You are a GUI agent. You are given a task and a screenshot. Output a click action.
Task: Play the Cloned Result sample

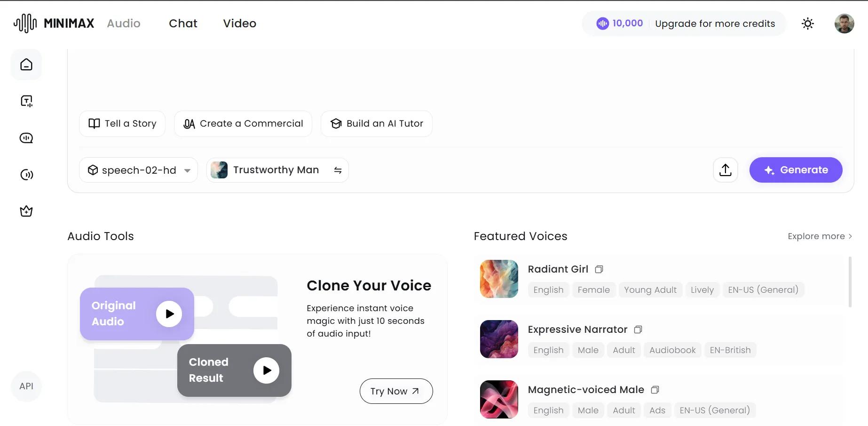click(266, 370)
